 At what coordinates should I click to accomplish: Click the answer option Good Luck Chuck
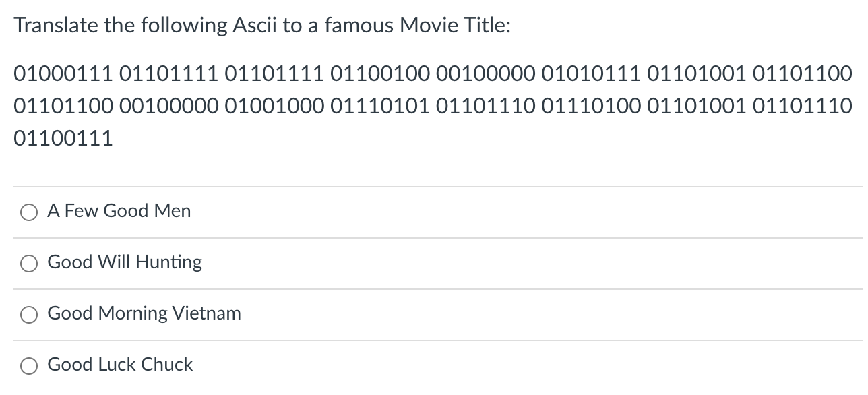[120, 365]
